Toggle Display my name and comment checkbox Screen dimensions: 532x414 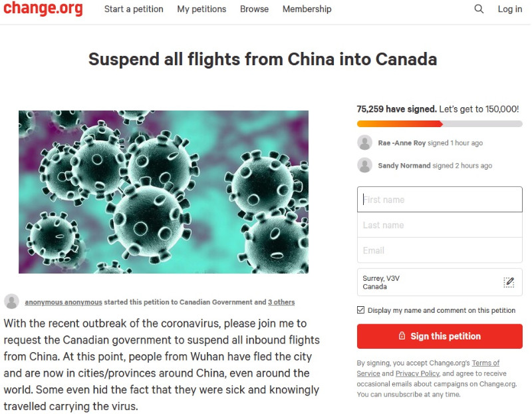tap(360, 310)
